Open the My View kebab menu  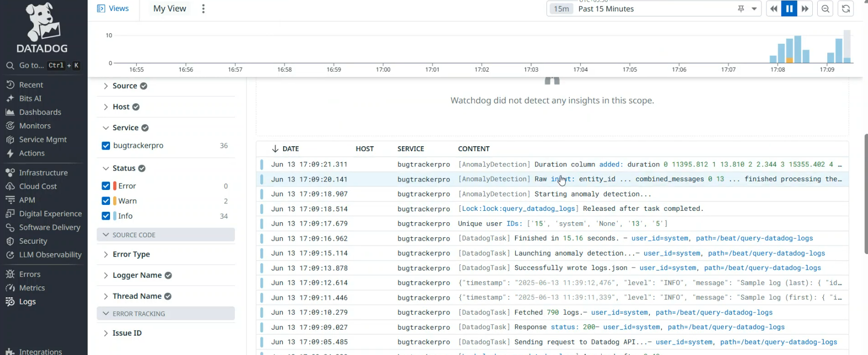(x=203, y=8)
